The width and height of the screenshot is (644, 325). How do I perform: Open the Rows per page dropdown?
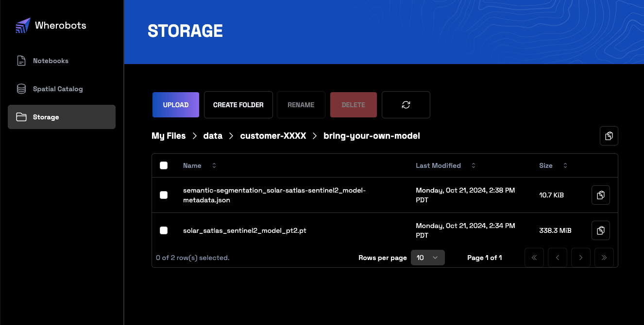(427, 257)
